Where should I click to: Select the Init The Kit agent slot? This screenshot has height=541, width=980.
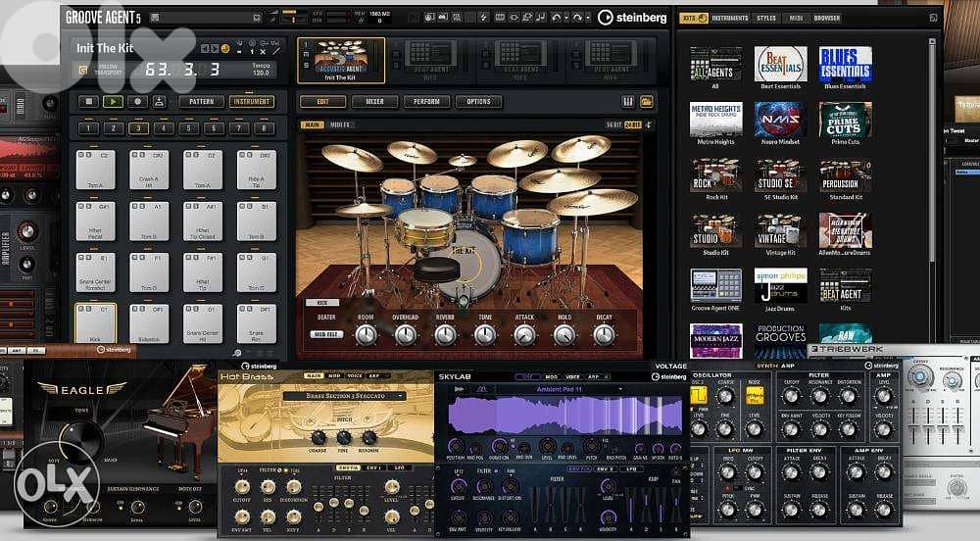341,60
